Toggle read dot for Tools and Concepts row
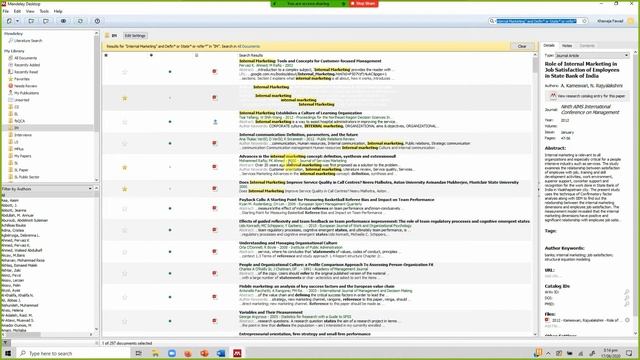 (170, 72)
